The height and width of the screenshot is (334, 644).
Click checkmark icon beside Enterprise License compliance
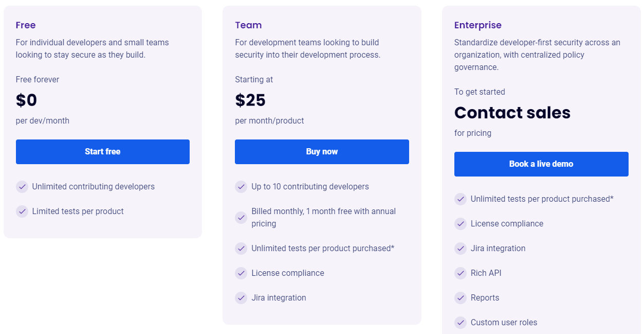pos(461,224)
